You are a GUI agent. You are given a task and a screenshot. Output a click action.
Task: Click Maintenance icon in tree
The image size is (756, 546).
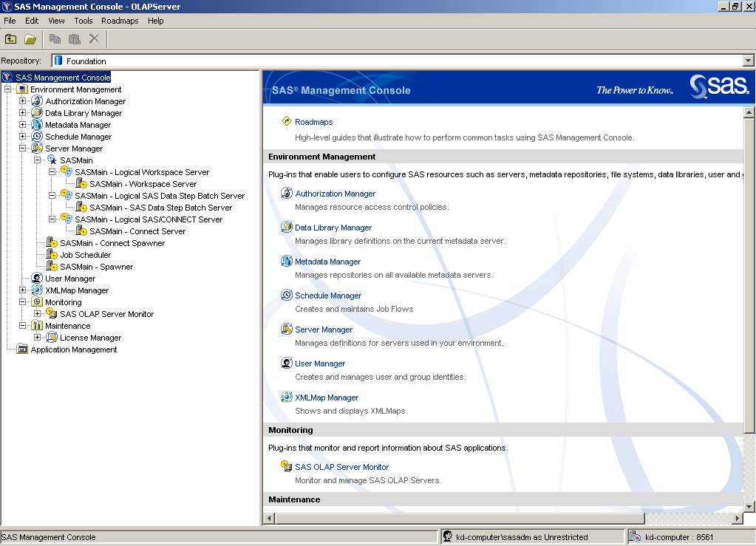(37, 326)
